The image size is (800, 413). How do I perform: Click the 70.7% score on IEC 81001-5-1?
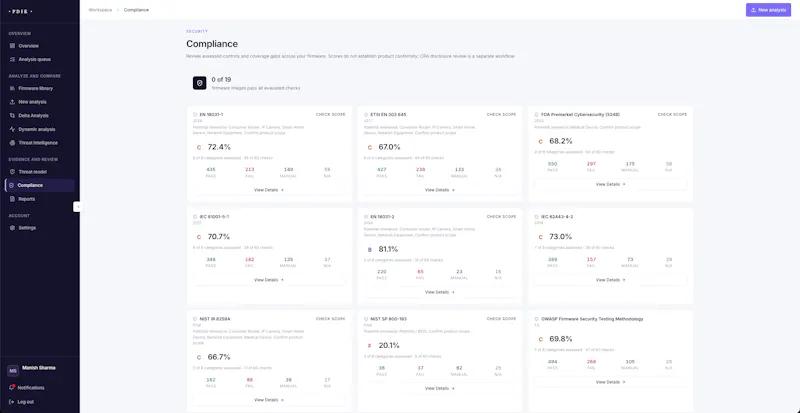tap(219, 237)
